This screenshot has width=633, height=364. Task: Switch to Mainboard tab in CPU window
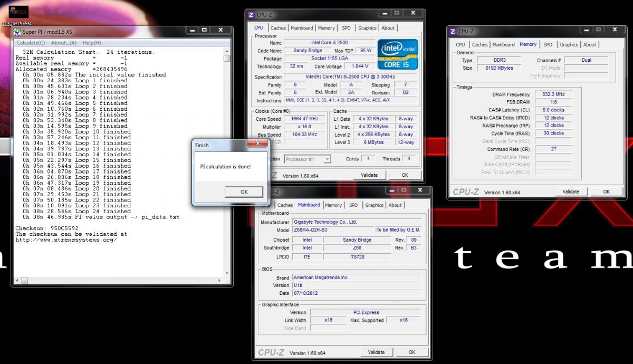click(302, 28)
